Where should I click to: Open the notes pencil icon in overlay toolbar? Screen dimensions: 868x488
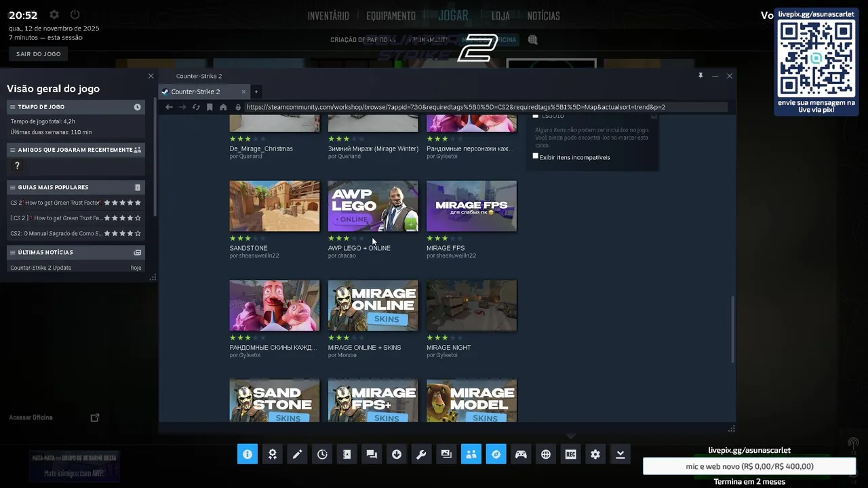point(297,454)
